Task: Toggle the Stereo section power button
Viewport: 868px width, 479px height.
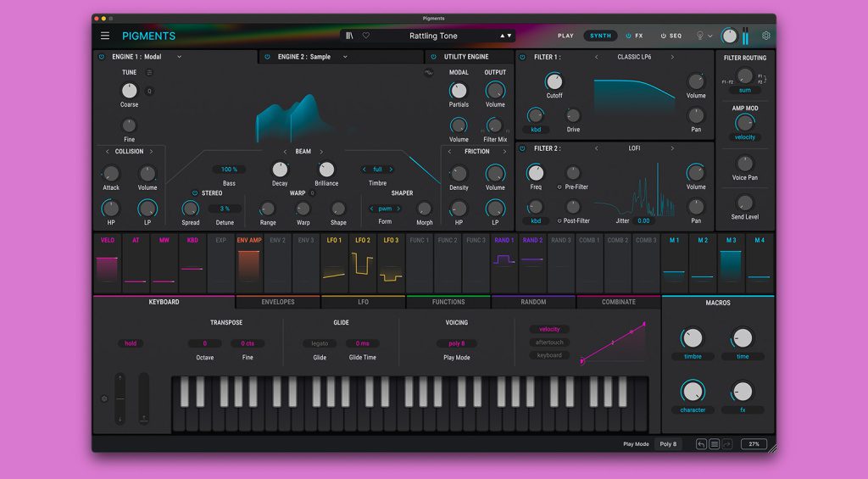Action: (x=194, y=193)
